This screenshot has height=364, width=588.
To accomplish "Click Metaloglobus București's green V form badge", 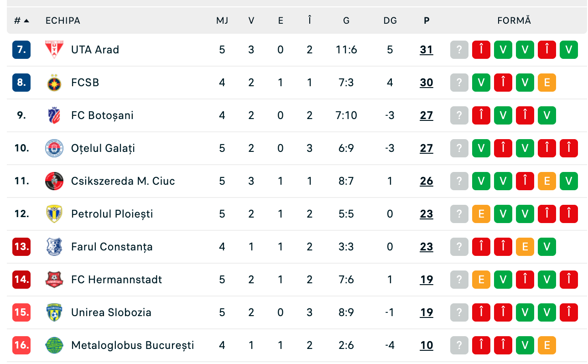I will pos(525,345).
